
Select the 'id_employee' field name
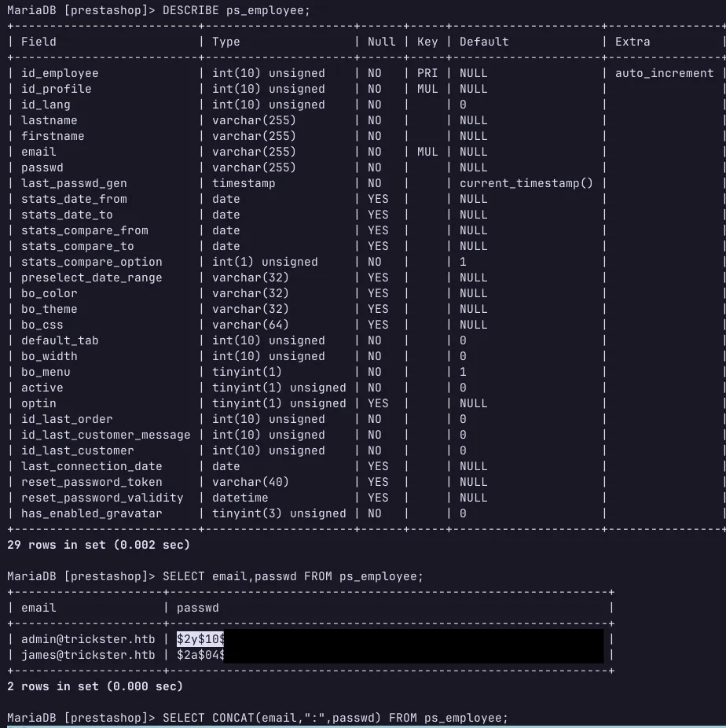click(x=60, y=73)
